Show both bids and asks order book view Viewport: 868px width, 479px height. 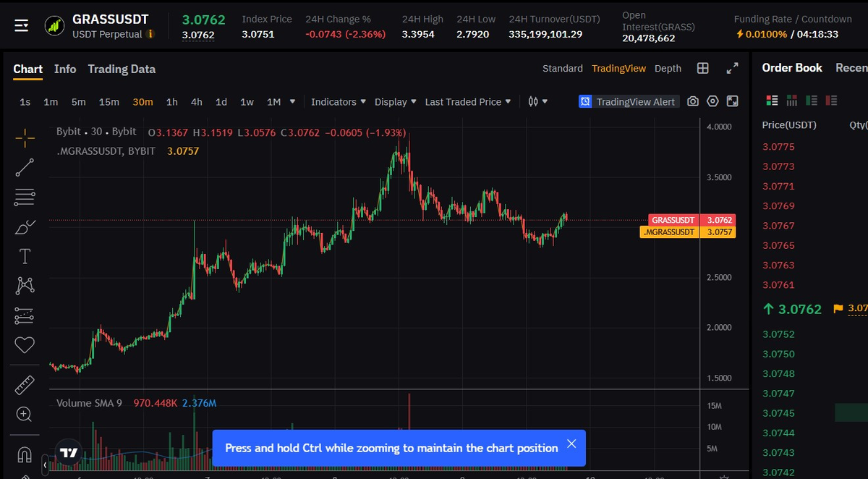coord(772,101)
